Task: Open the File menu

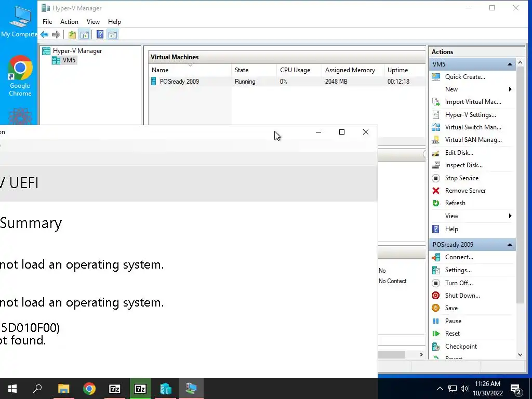Action: tap(47, 22)
